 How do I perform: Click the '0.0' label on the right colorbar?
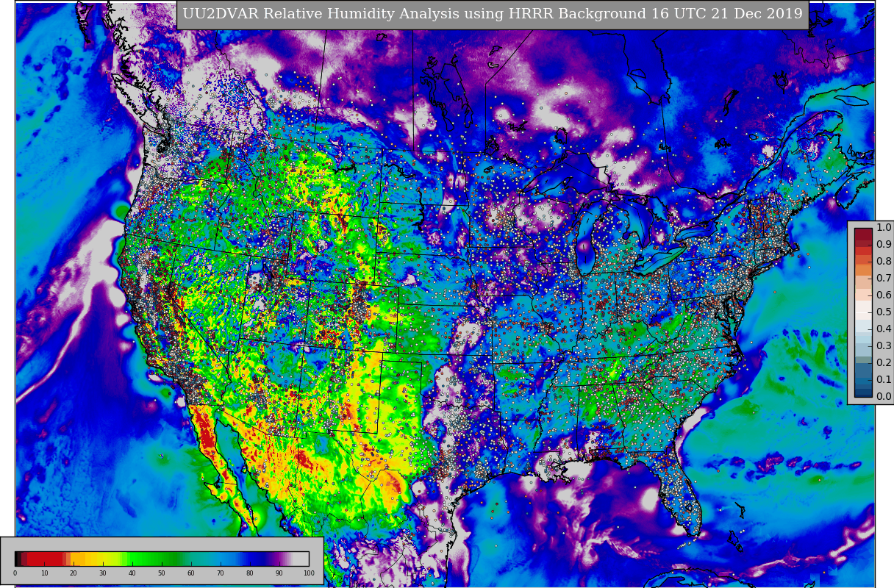884,396
